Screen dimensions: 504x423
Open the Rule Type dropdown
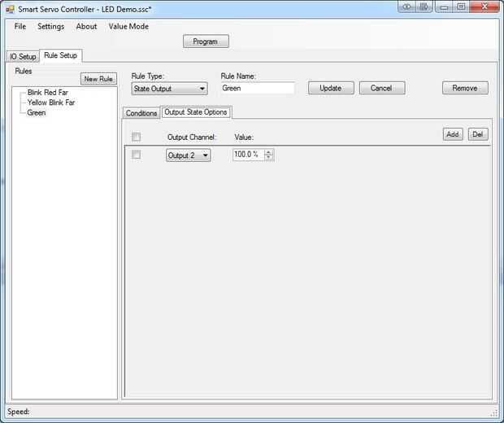point(169,89)
